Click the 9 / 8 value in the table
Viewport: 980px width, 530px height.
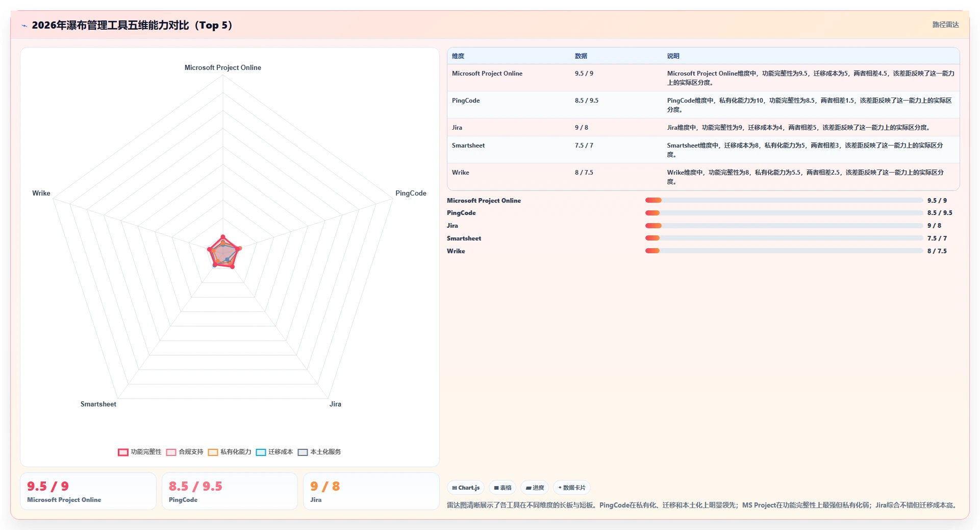point(582,128)
